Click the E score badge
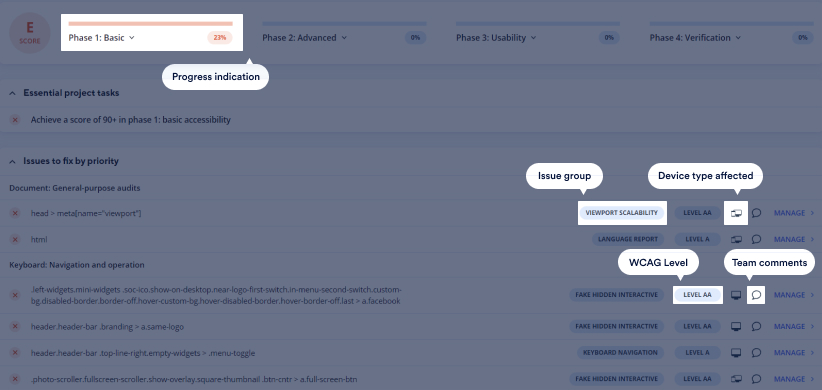Screen dimensions: 822x390 [x=30, y=32]
